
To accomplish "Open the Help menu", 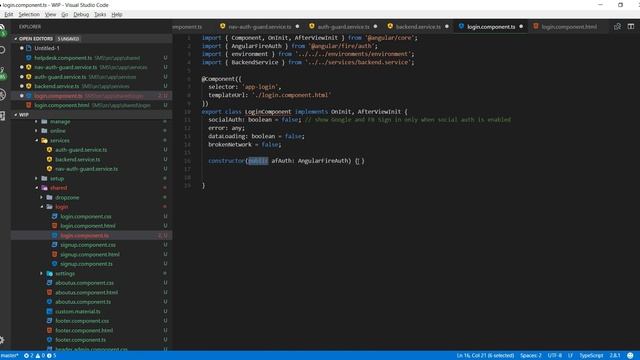I will [x=117, y=14].
